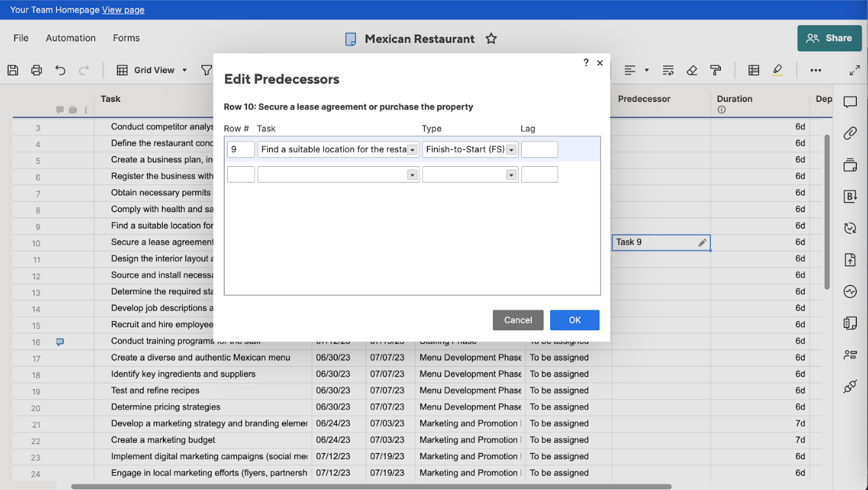
Task: Follow the View page link
Action: click(x=123, y=9)
